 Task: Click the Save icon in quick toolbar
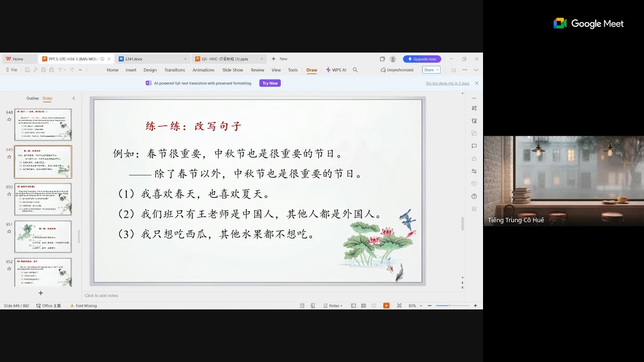[27, 70]
